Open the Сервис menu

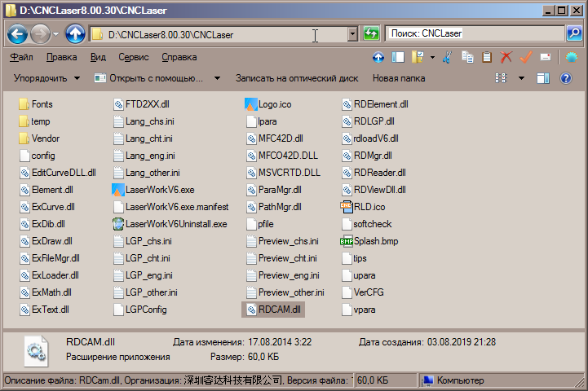(133, 58)
